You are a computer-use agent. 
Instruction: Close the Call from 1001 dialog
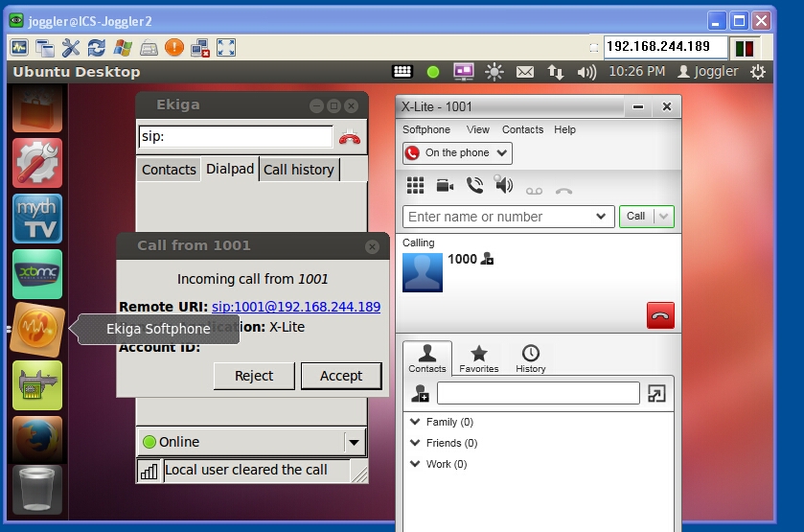click(x=372, y=246)
